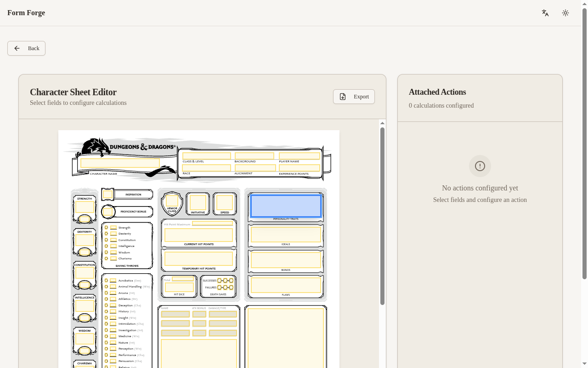Image resolution: width=588 pixels, height=368 pixels.
Task: Select the Bonds text field
Action: coord(286,260)
